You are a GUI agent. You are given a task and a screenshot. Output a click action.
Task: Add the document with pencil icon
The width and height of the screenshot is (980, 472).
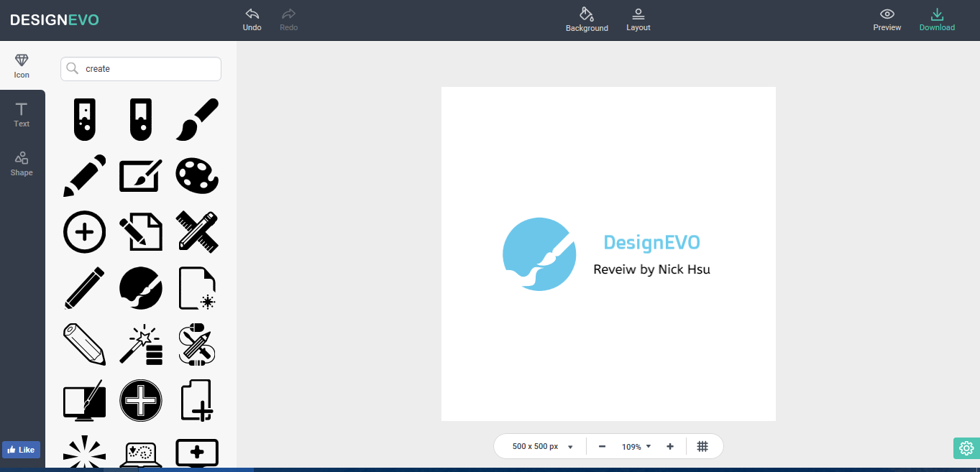(141, 231)
